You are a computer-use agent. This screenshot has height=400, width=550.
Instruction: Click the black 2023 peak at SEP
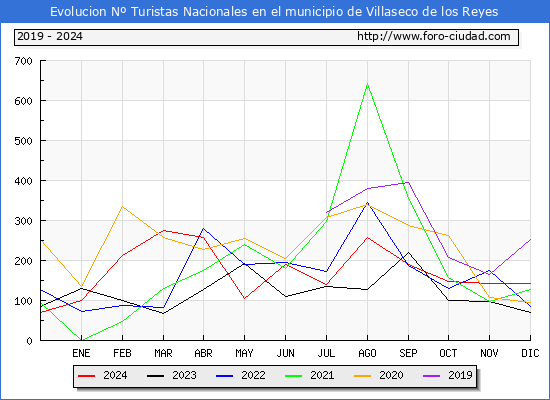(x=408, y=252)
